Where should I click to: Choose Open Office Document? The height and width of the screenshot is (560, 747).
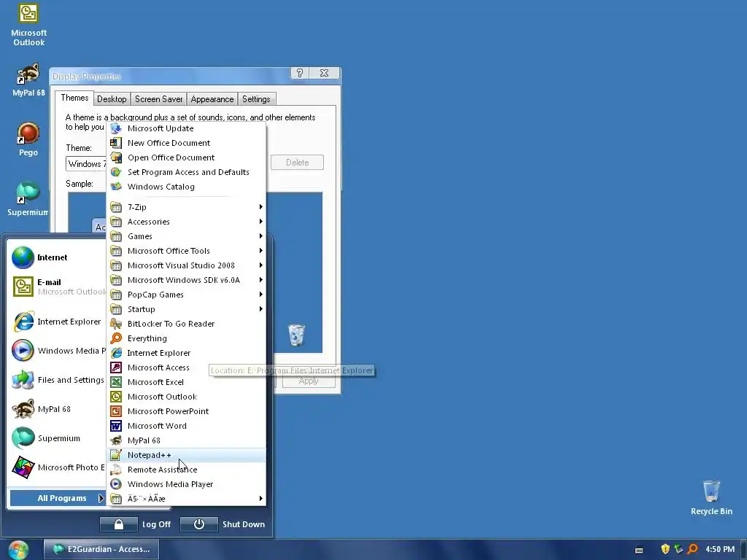click(x=186, y=157)
